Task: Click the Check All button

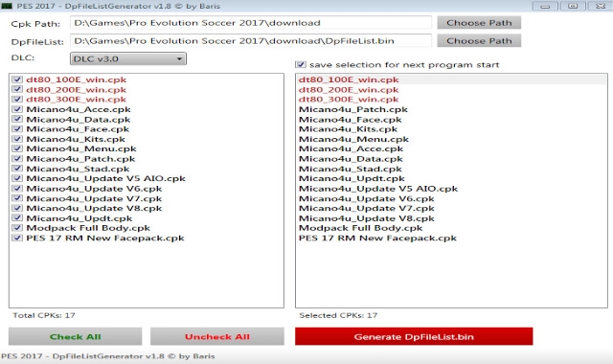Action: (75, 336)
